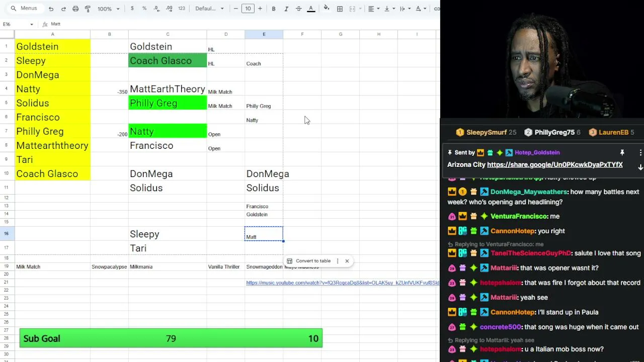This screenshot has width=644, height=362.
Task: Open TaneiTheScienceGuyPhD chat username
Action: pos(531,253)
